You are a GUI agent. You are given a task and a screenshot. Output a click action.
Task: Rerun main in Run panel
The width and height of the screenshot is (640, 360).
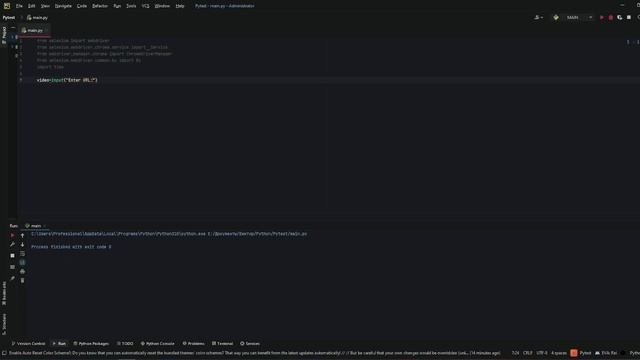(x=12, y=236)
